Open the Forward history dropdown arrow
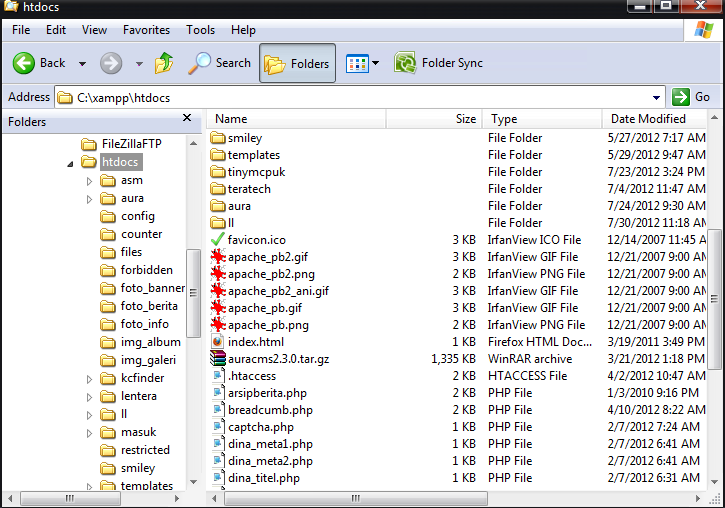 tap(139, 64)
